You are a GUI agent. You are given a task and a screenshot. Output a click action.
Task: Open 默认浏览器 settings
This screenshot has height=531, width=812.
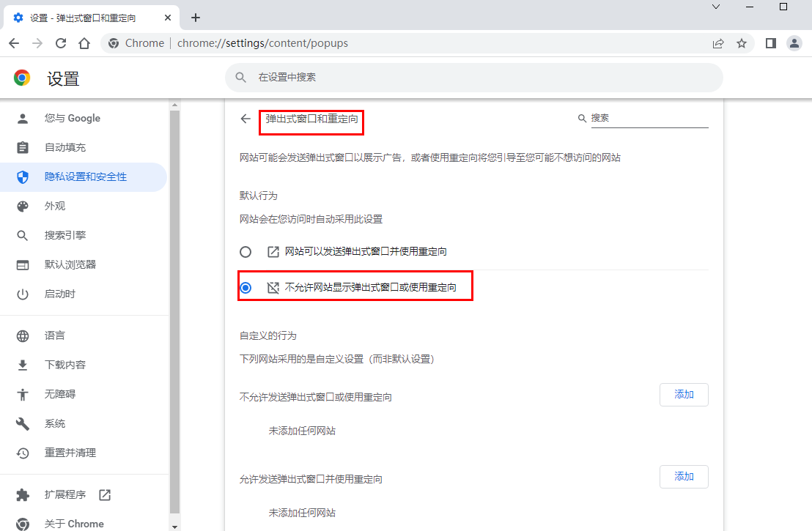coord(83,264)
